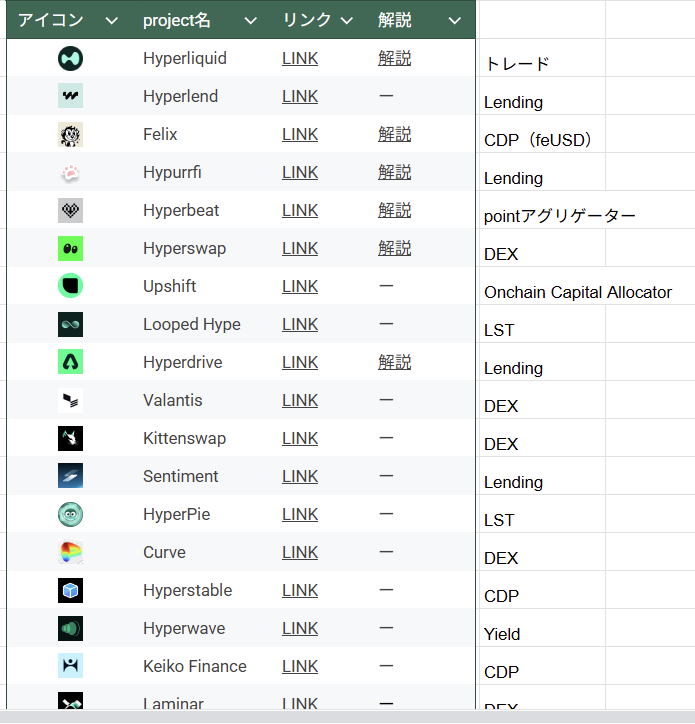Open the Hyperliquid LINK
The height and width of the screenshot is (724, 695).
(x=300, y=59)
